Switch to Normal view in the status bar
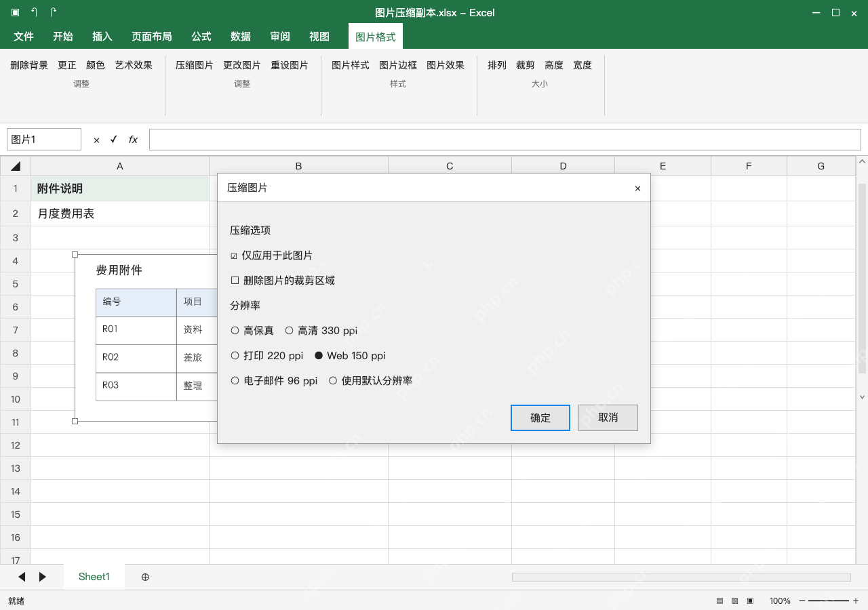This screenshot has height=610, width=868. (x=720, y=601)
